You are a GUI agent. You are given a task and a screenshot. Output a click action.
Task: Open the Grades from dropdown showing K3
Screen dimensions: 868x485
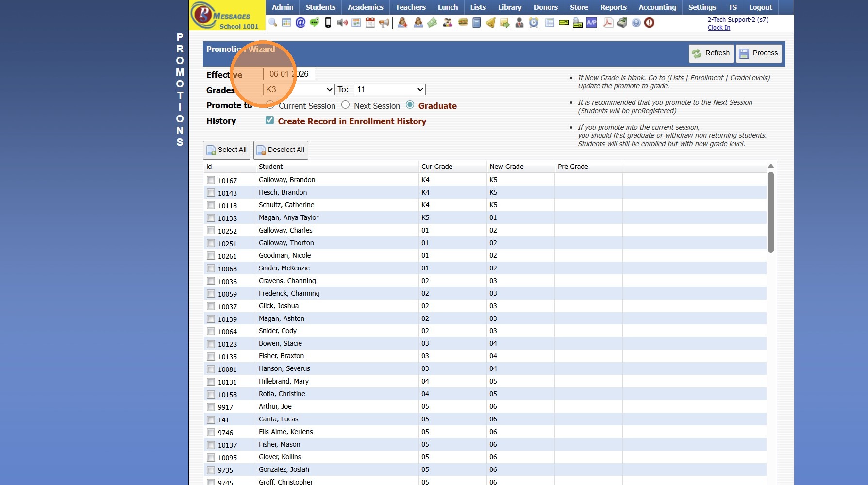tap(299, 89)
